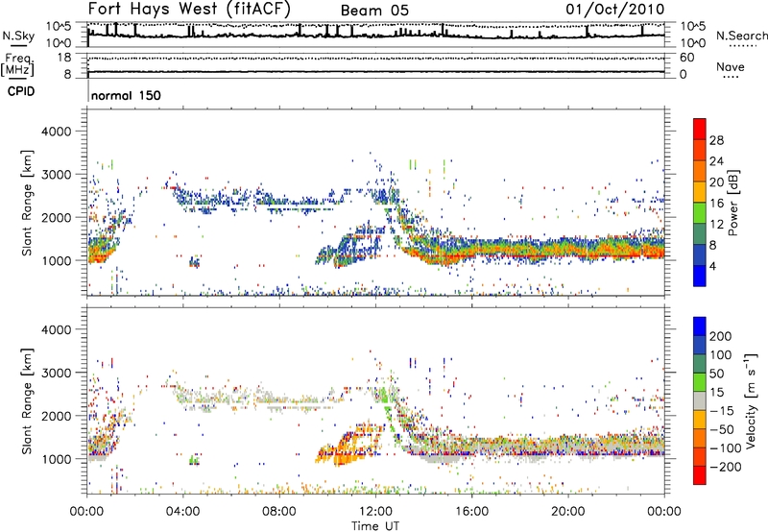Click the '1000' tick in velocity panel
768x532 pixels.
click(x=57, y=459)
